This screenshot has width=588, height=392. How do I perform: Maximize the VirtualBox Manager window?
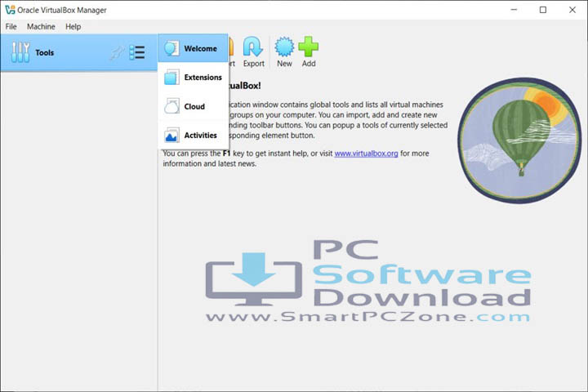542,10
